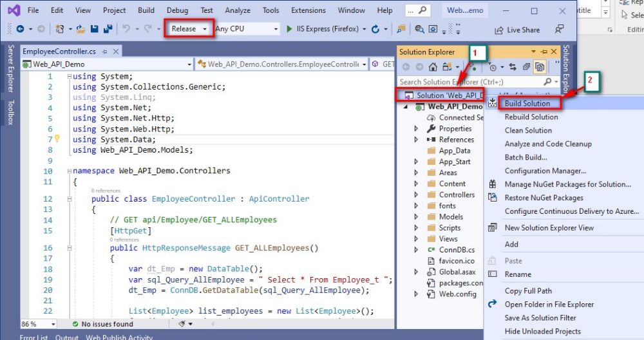
Task: Choose Rebuild Solution in context menu
Action: pos(531,117)
